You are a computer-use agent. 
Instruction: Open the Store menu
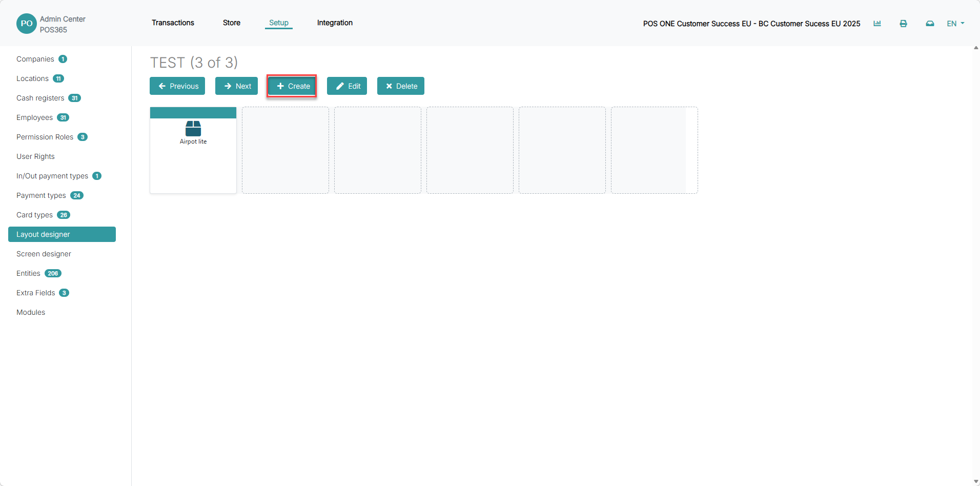(232, 23)
